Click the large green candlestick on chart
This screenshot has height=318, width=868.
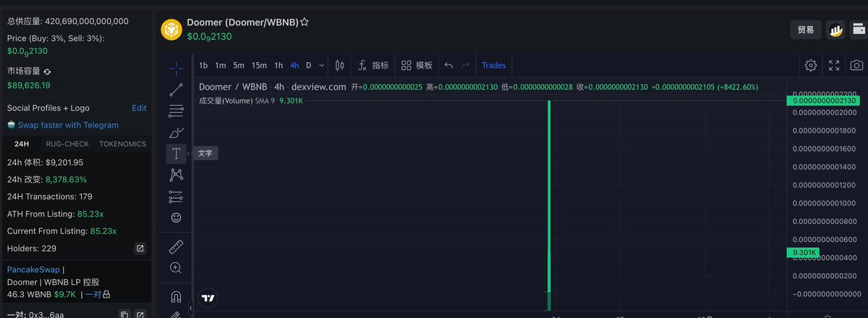[550, 196]
